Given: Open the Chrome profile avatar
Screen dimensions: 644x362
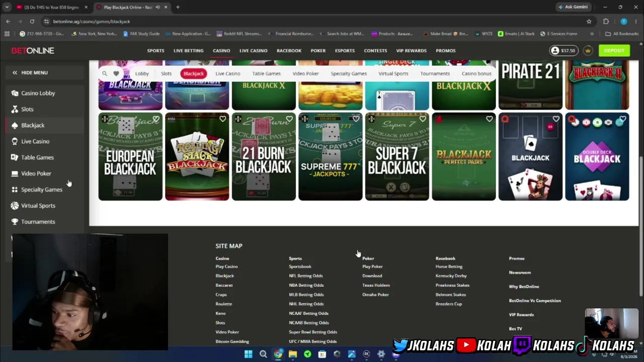Looking at the screenshot, I should pyautogui.click(x=624, y=22).
